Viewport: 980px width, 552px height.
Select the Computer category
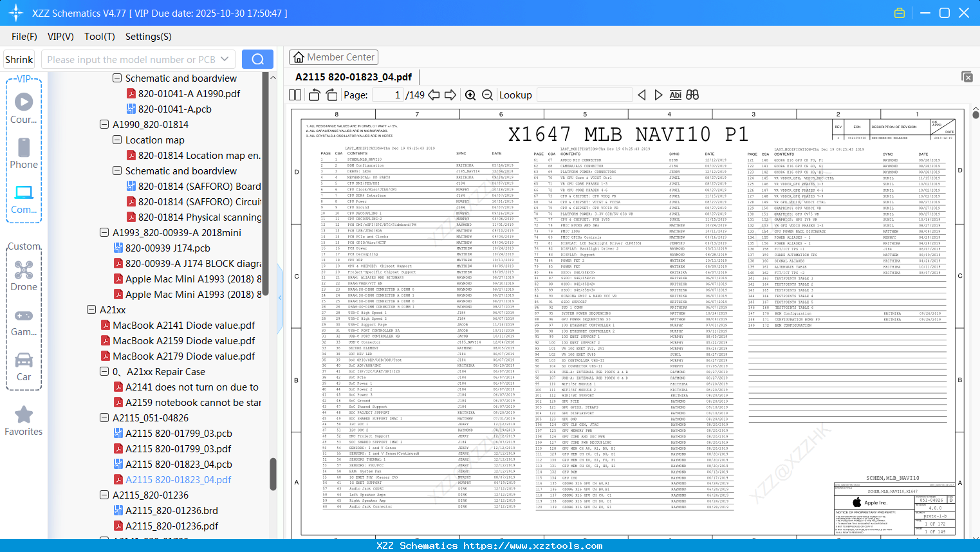pos(24,199)
